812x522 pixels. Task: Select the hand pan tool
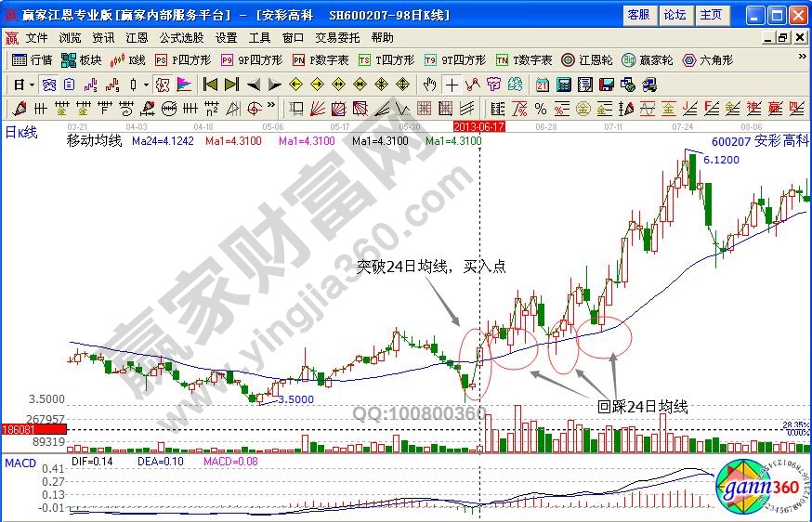[429, 85]
